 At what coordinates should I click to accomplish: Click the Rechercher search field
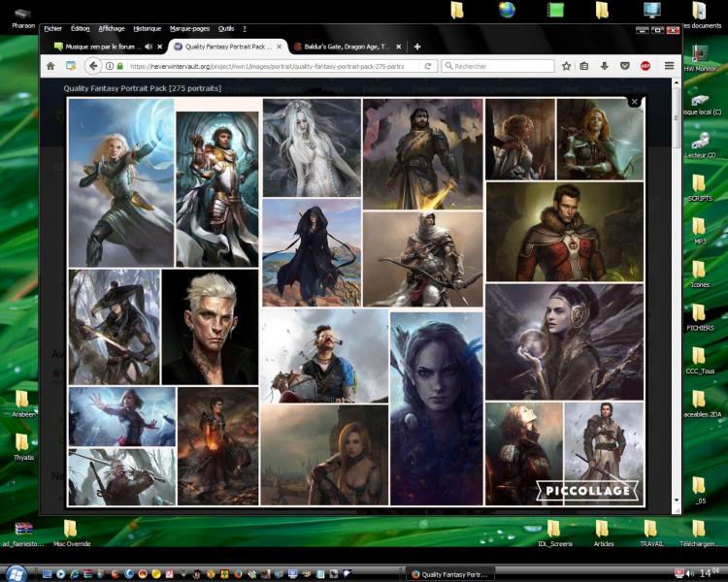click(x=498, y=66)
